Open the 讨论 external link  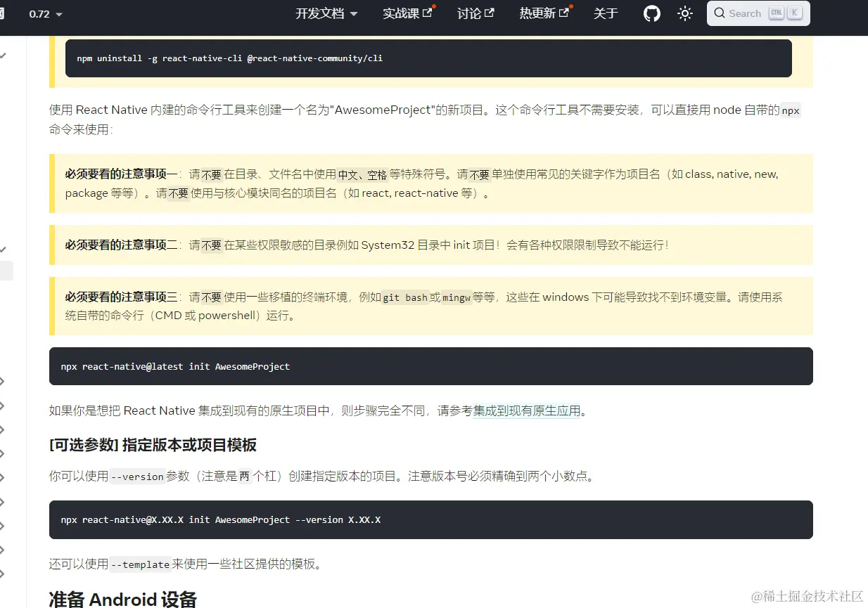[x=476, y=13]
